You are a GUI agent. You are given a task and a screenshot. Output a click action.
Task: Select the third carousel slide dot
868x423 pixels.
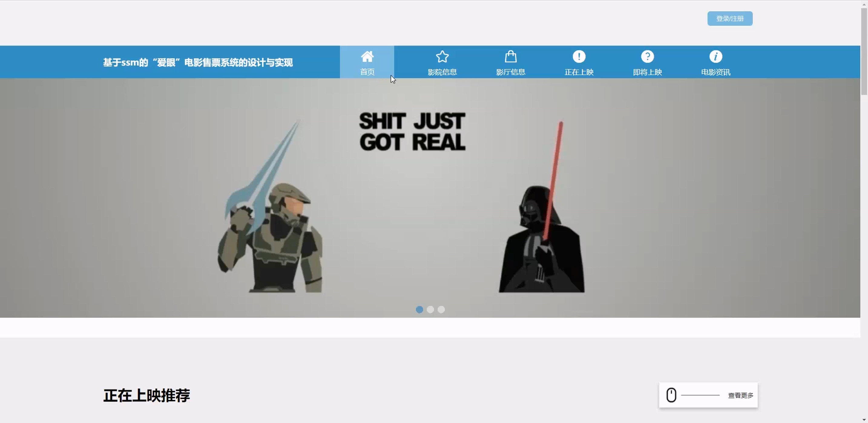pyautogui.click(x=441, y=310)
